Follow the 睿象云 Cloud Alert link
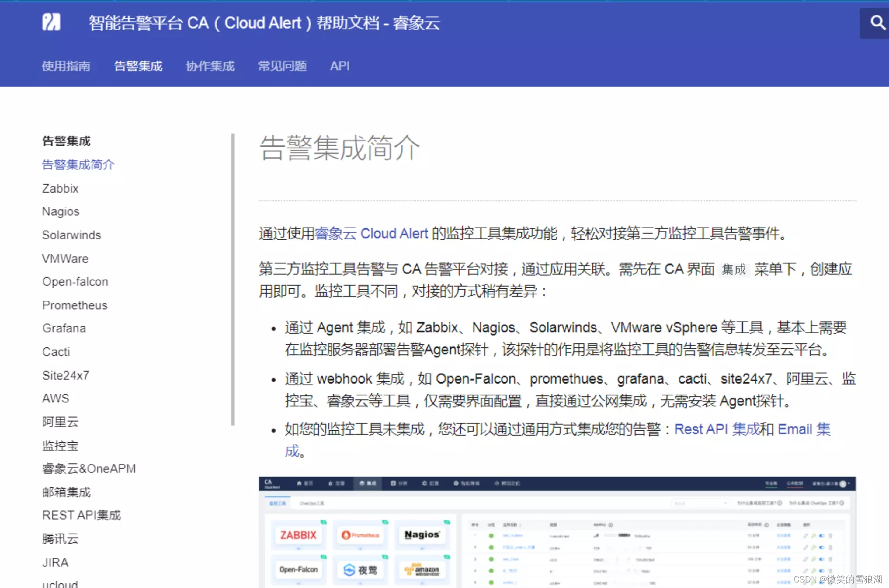The image size is (889, 588). pos(371,234)
